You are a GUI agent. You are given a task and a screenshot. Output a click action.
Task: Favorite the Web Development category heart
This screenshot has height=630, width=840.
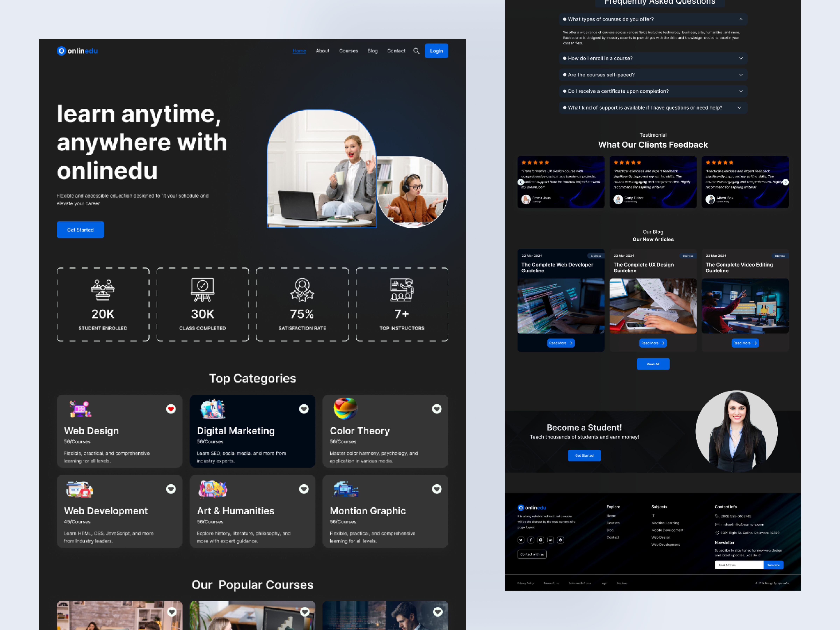click(171, 489)
